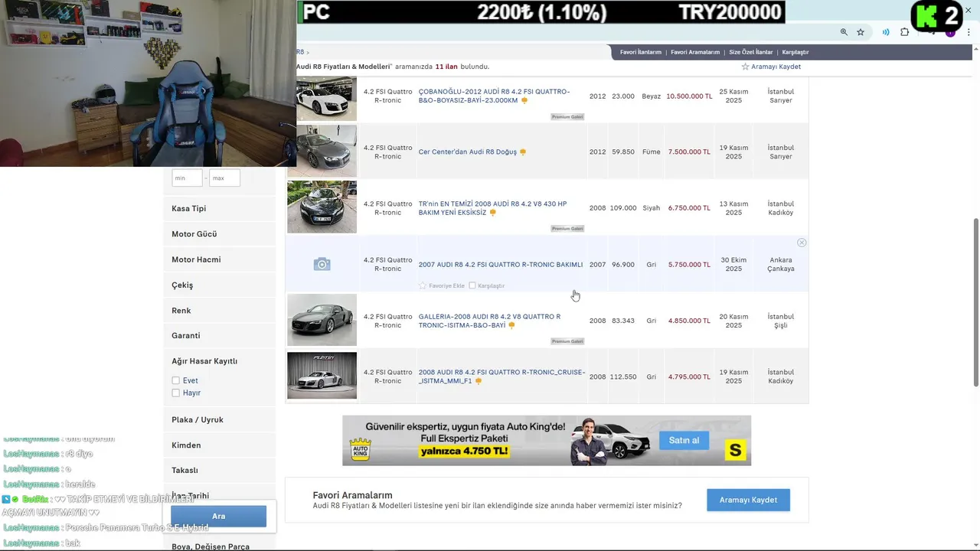Dismiss the 2007 Audi R8 listing row

tap(802, 243)
